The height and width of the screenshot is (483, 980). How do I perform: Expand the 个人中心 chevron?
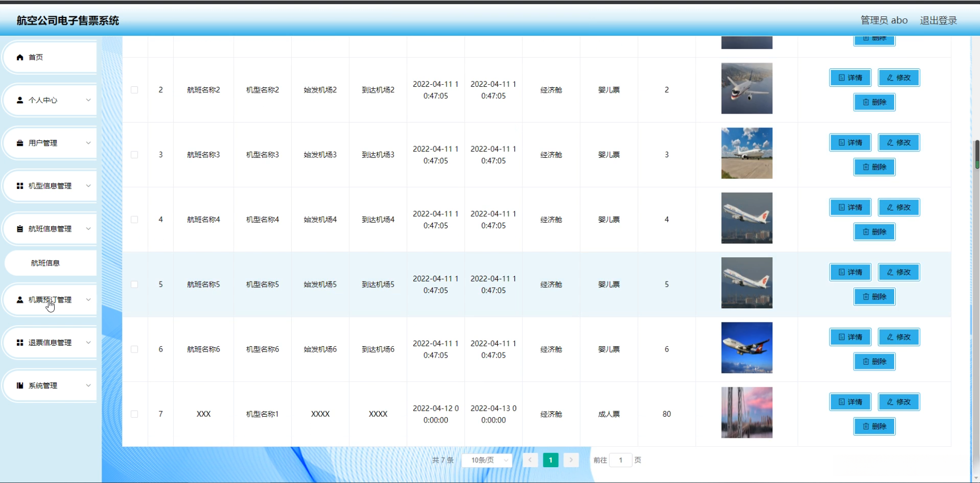pyautogui.click(x=88, y=100)
